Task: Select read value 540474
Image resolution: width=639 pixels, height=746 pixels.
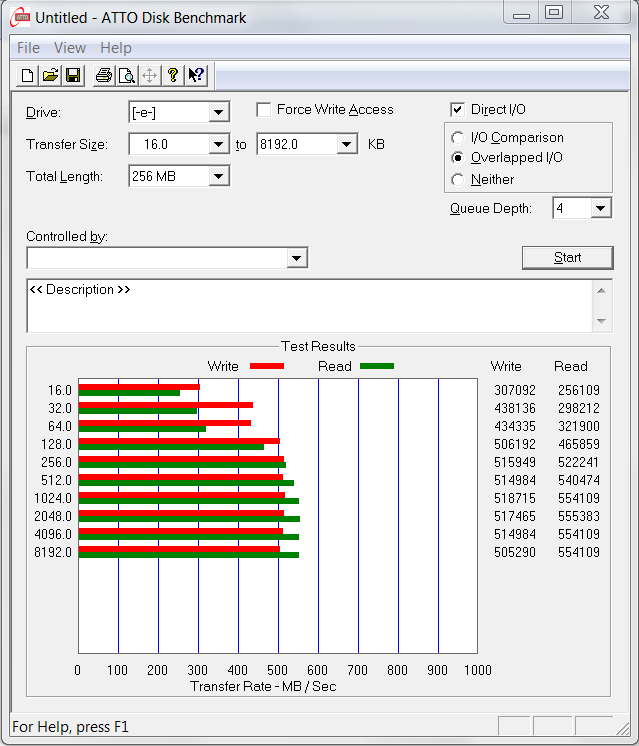Action: 579,481
